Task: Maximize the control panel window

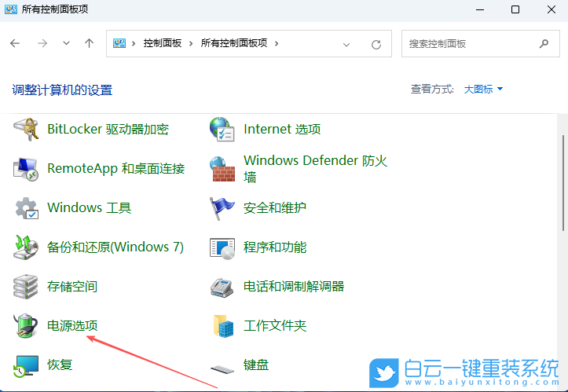Action: point(515,9)
